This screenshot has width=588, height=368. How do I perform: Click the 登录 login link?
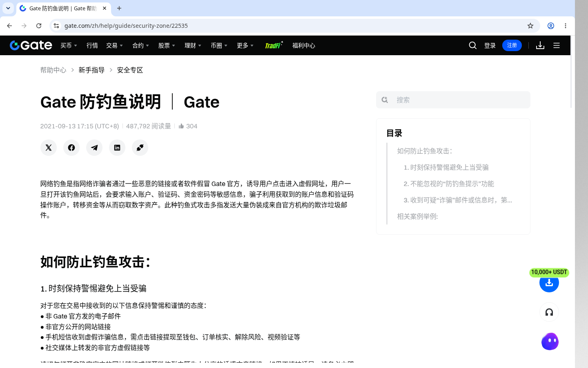tap(490, 45)
